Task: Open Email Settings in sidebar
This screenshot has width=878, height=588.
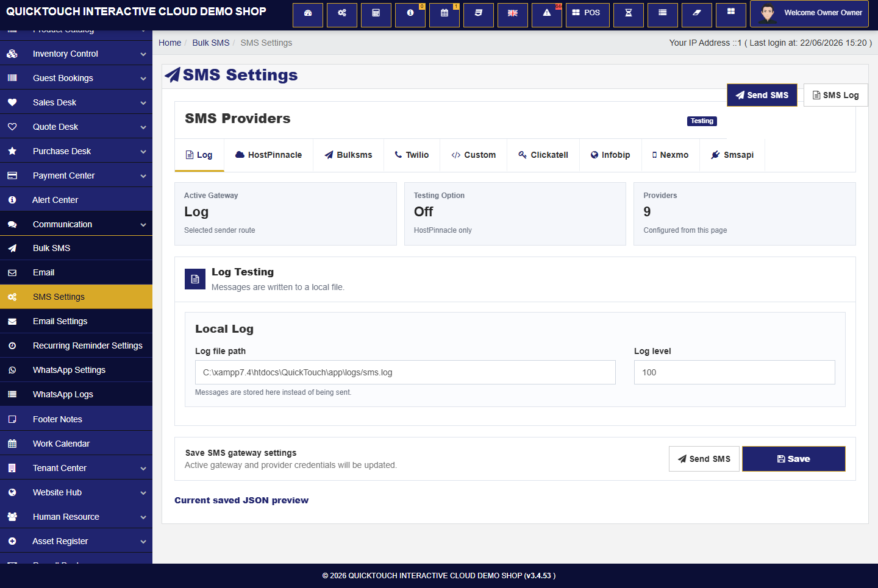Action: [76, 321]
